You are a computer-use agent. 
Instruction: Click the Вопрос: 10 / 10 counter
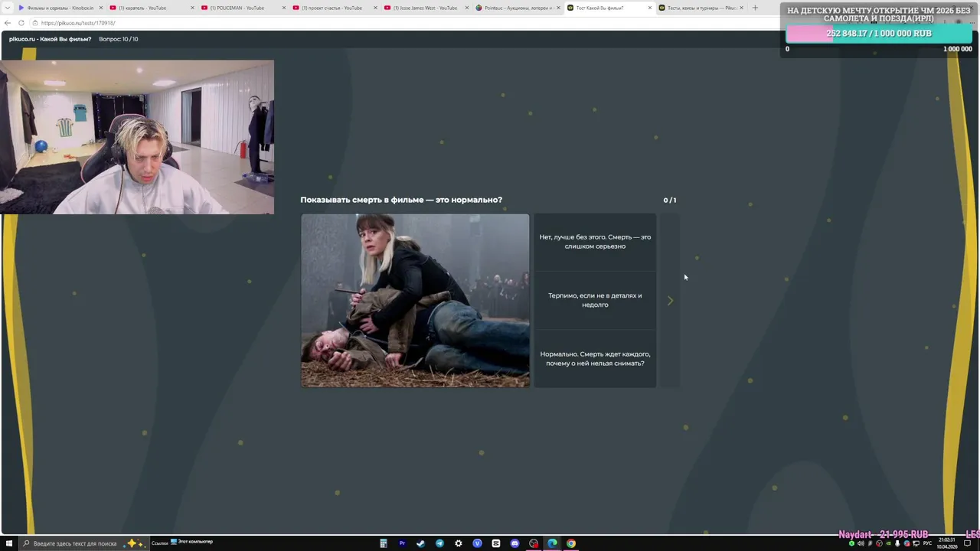pos(119,39)
